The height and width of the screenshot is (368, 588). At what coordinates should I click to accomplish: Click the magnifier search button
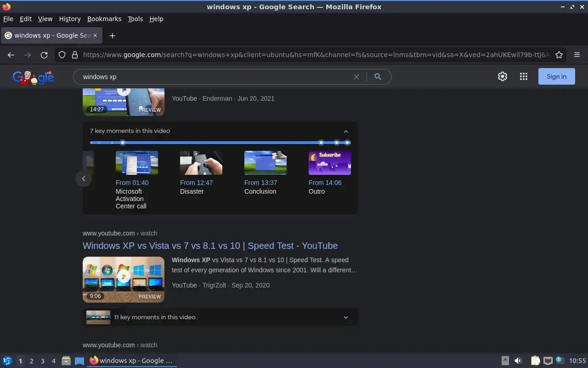coord(378,77)
